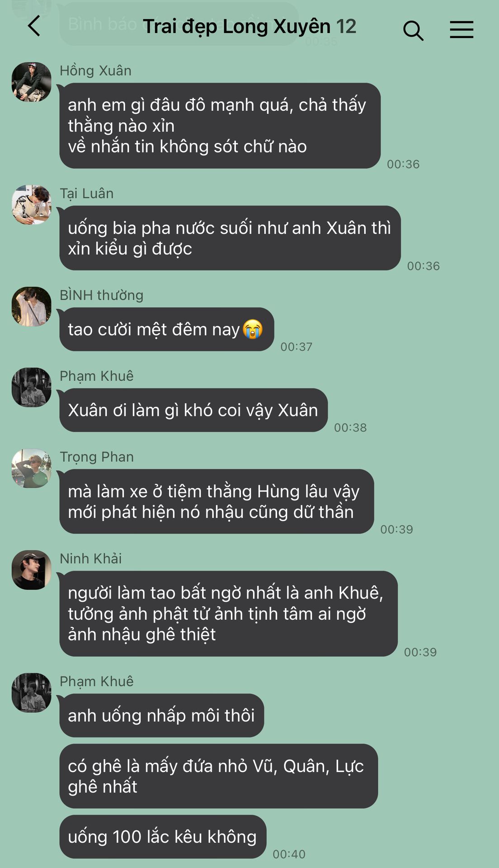The height and width of the screenshot is (868, 499).
Task: Open BÌNH thường's avatar photo
Action: [32, 307]
